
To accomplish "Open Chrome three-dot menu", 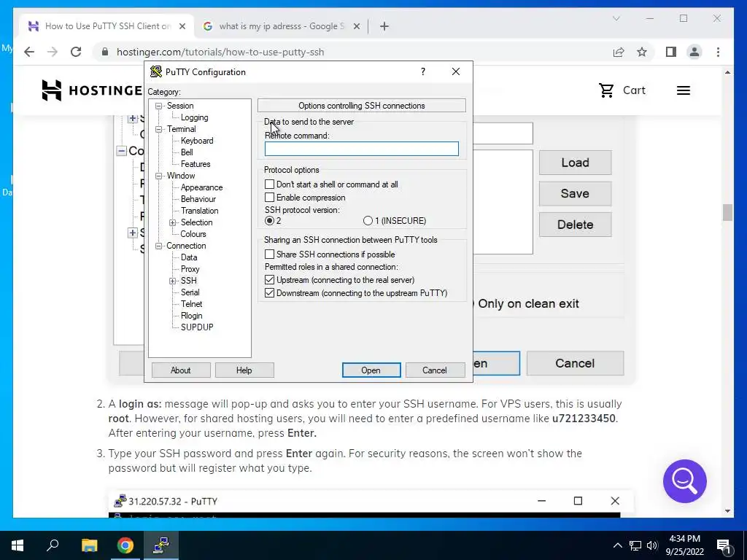I will point(718,52).
